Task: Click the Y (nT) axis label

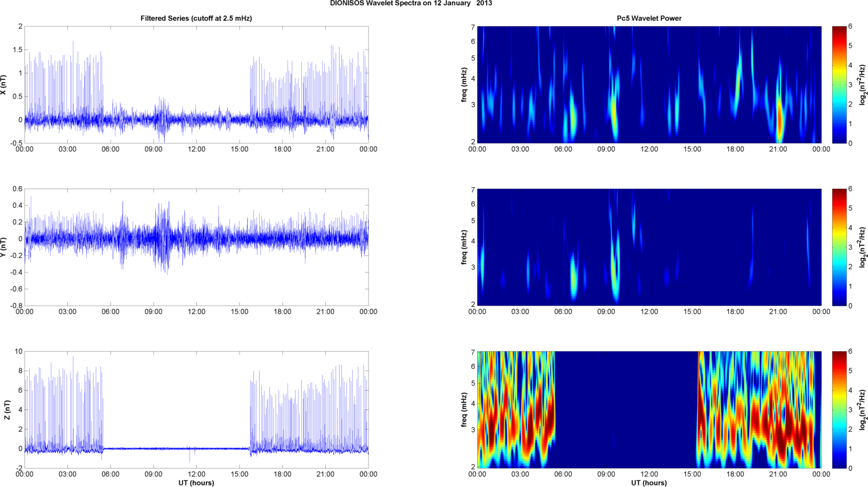Action: [4, 247]
